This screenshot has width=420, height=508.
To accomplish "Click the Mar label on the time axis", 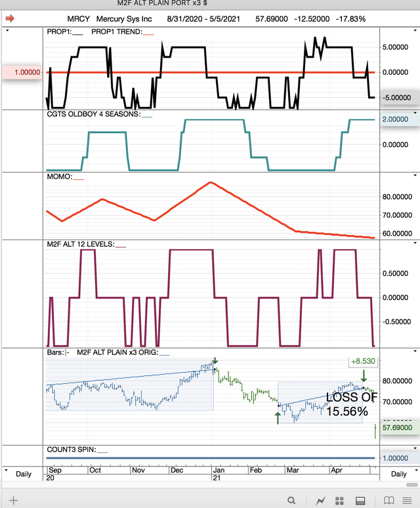I will [x=293, y=470].
